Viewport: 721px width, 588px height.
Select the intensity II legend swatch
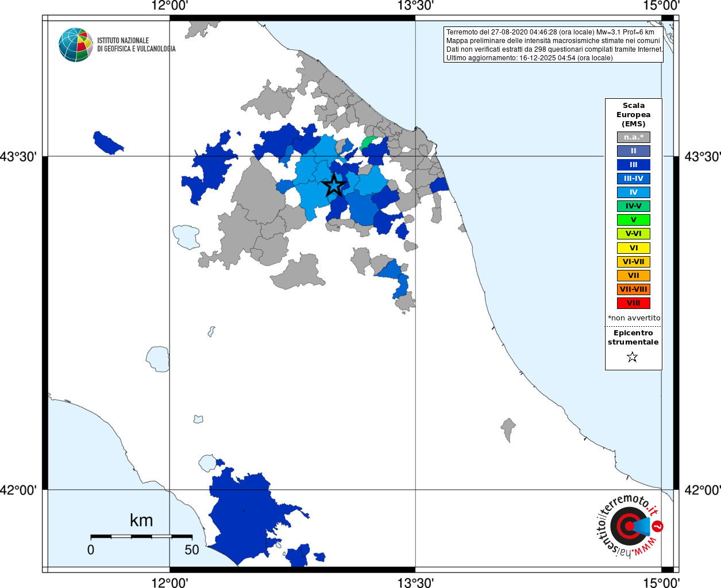634,151
